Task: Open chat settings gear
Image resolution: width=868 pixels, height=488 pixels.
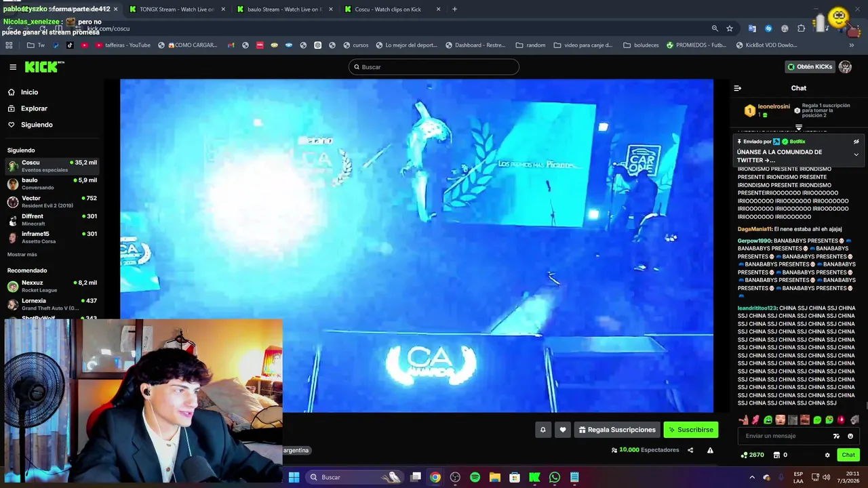Action: [827, 455]
